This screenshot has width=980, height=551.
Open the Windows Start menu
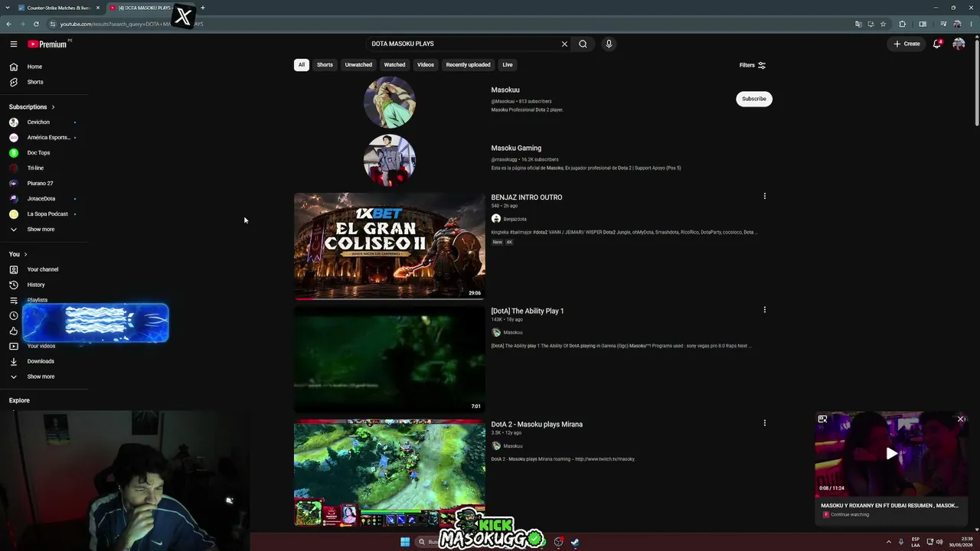tap(405, 542)
